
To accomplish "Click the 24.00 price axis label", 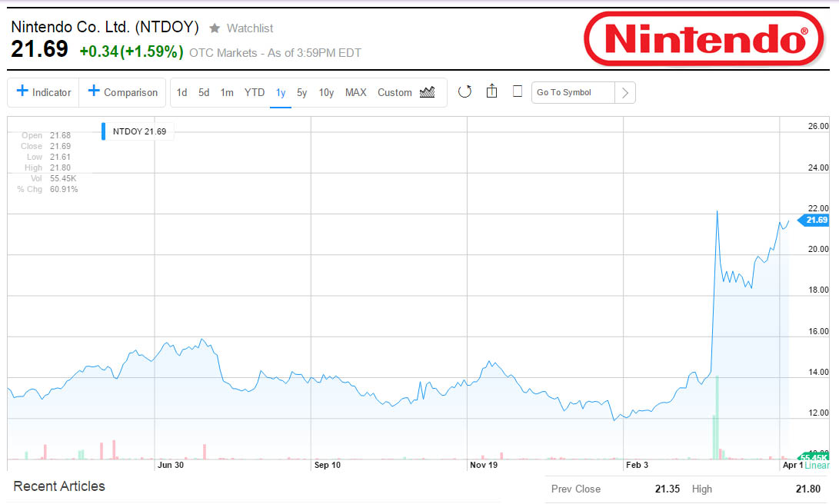I will pyautogui.click(x=818, y=167).
